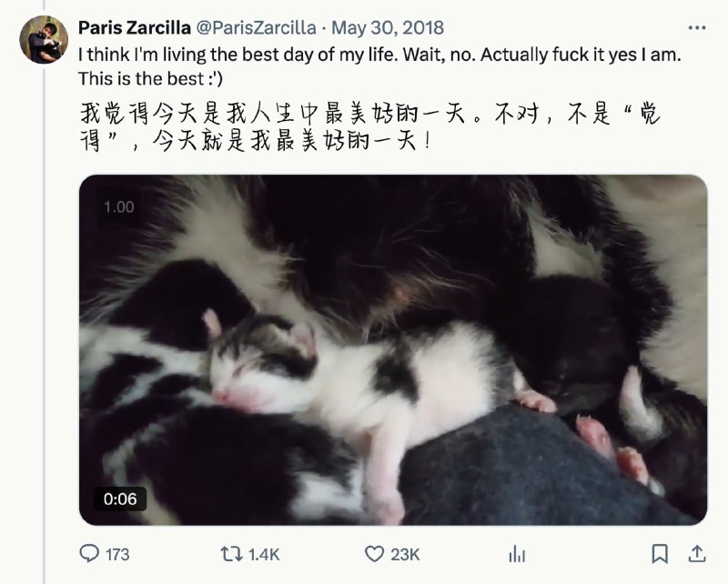This screenshot has width=728, height=584.
Task: Click the Paris Zarcilla display name
Action: click(135, 28)
